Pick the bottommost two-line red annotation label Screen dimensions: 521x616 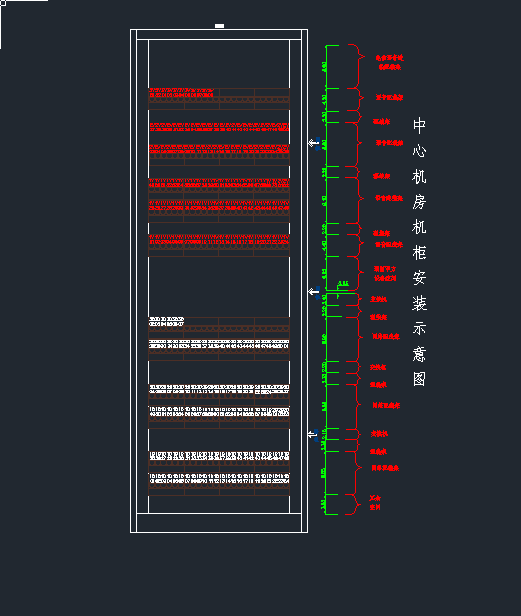coord(375,502)
